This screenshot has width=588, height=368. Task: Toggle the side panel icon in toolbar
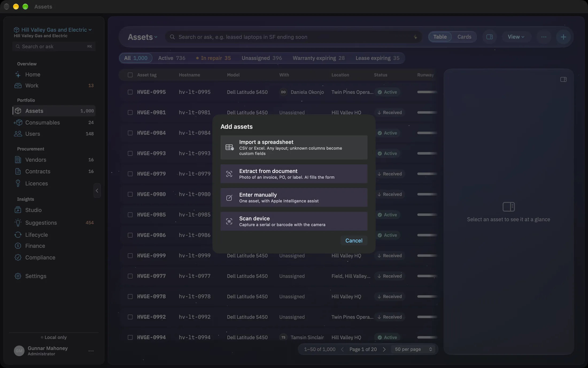point(489,37)
